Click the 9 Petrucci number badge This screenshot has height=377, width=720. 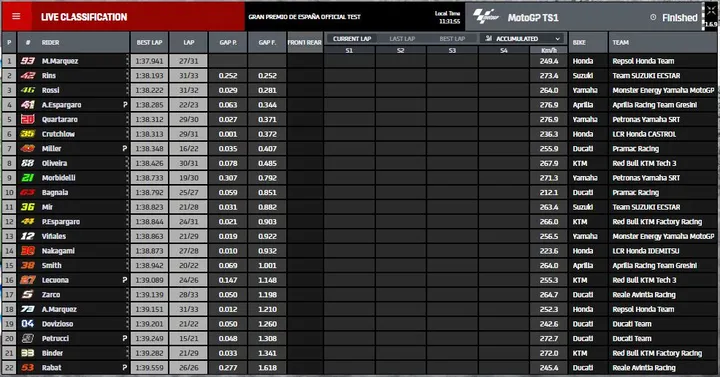[x=28, y=338]
